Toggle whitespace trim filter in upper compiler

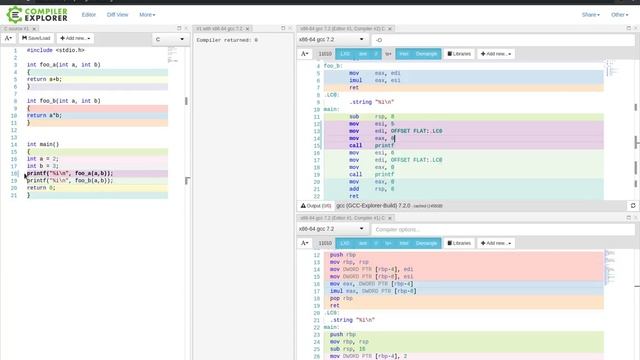tap(388, 54)
